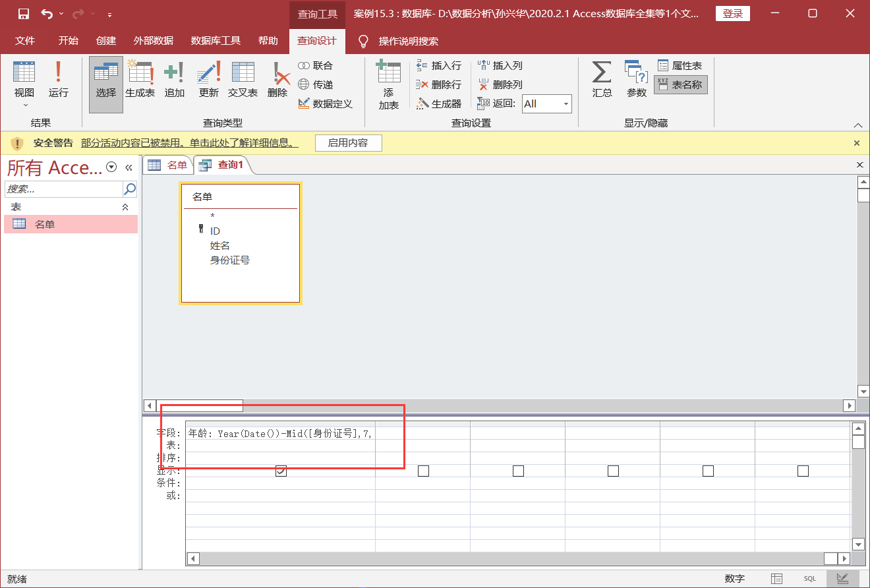Choose 更新 update query type

click(209, 80)
